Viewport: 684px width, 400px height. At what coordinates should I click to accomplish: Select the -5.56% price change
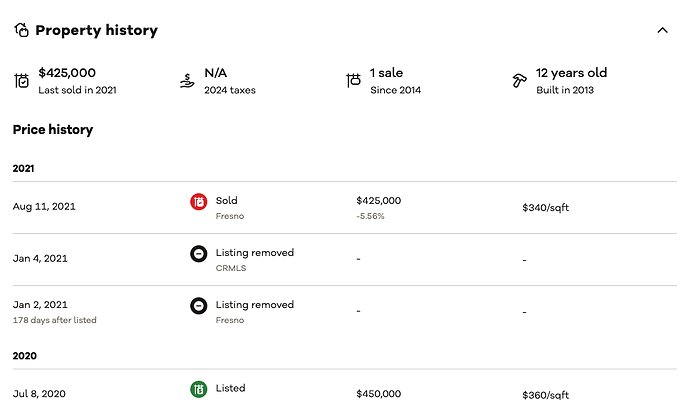point(370,216)
